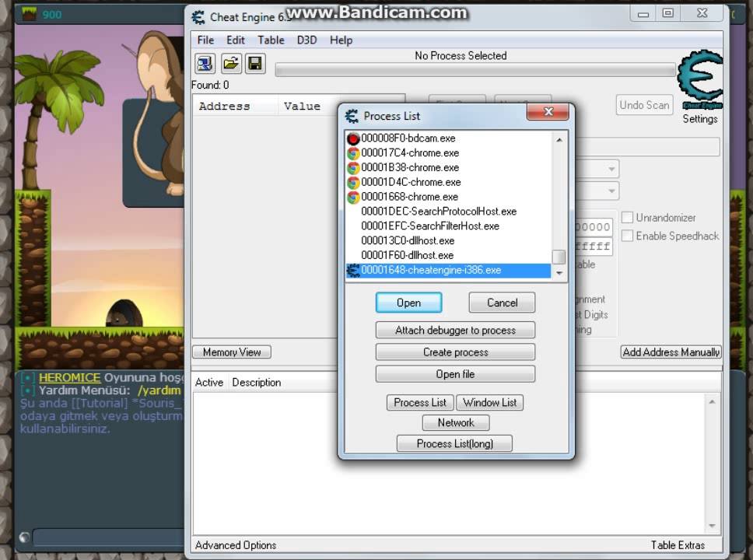753x560 pixels.
Task: Click Add Address Manually button
Action: point(671,352)
